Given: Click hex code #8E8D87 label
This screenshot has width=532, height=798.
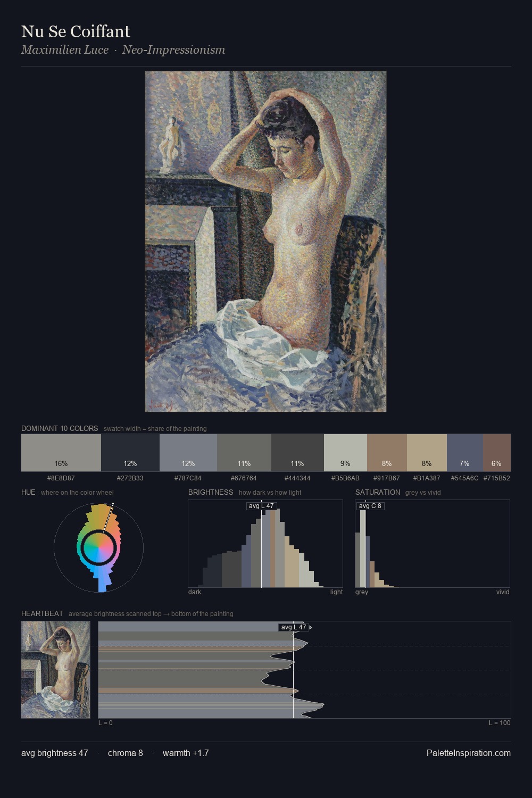Looking at the screenshot, I should click(x=61, y=478).
